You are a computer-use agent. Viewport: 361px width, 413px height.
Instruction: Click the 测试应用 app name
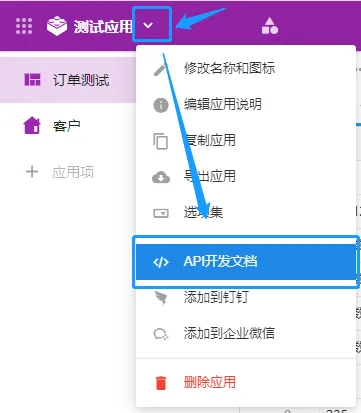pos(103,27)
